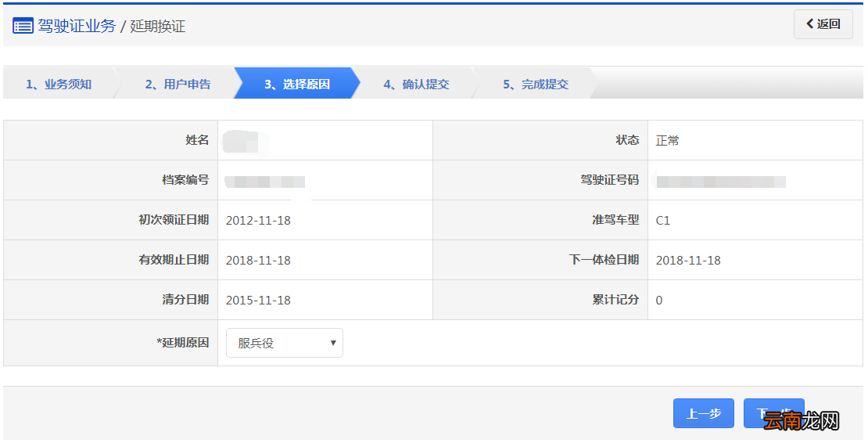The image size is (868, 443).
Task: Select step 3 选择原因
Action: tap(297, 85)
